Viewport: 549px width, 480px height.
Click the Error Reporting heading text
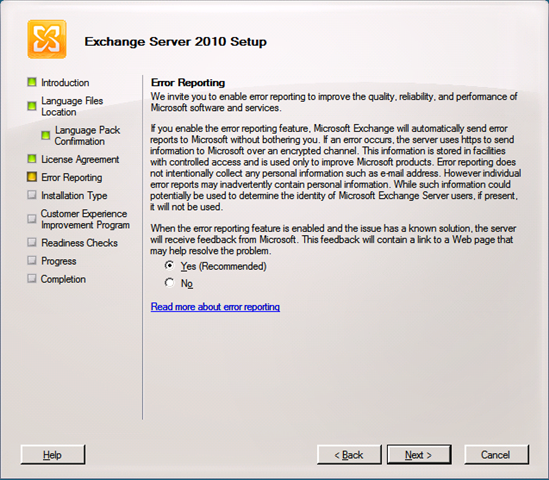click(188, 83)
